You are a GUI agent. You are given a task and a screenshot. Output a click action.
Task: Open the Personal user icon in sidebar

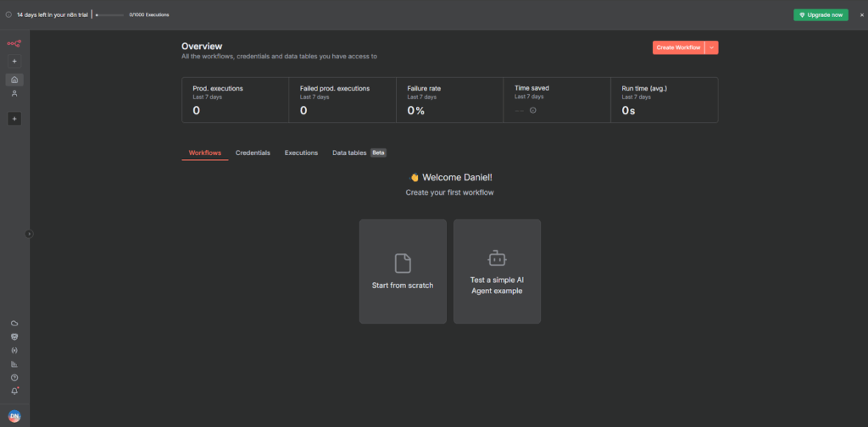(x=14, y=94)
